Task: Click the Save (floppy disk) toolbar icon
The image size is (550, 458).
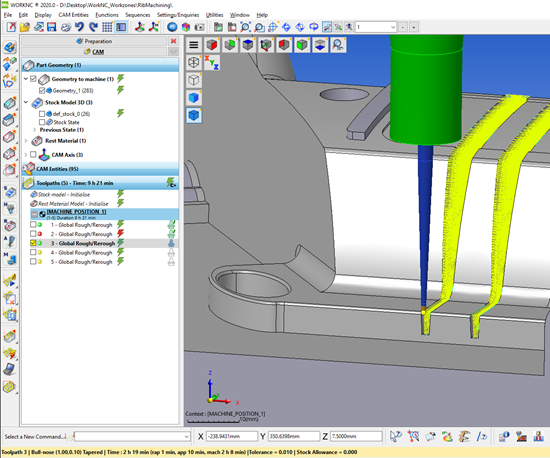Action: click(x=52, y=27)
